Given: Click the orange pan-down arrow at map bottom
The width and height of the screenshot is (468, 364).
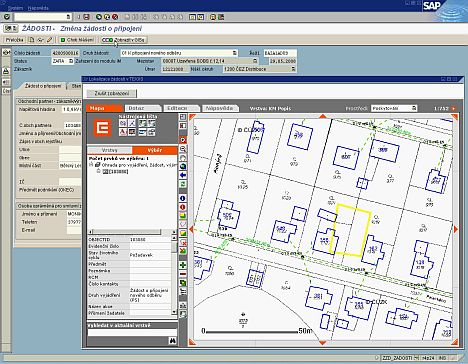Looking at the screenshot, I should [322, 342].
